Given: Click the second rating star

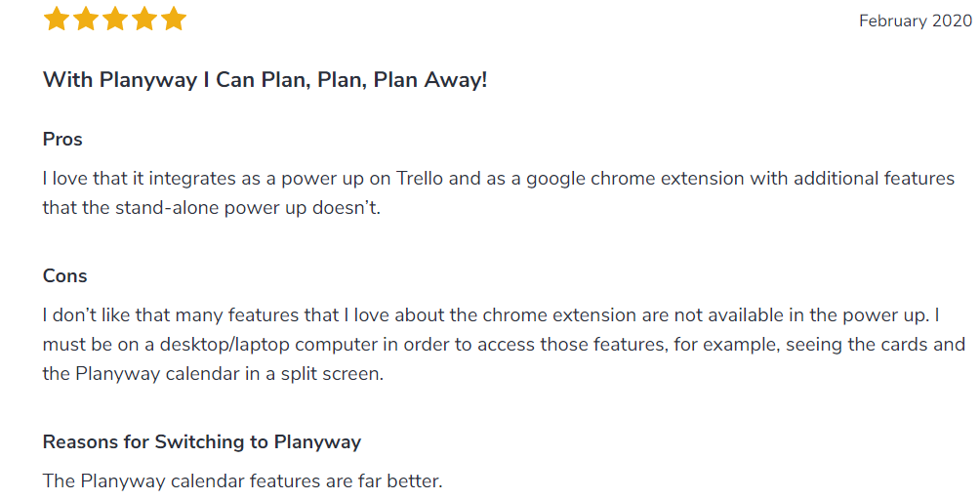Looking at the screenshot, I should [86, 20].
